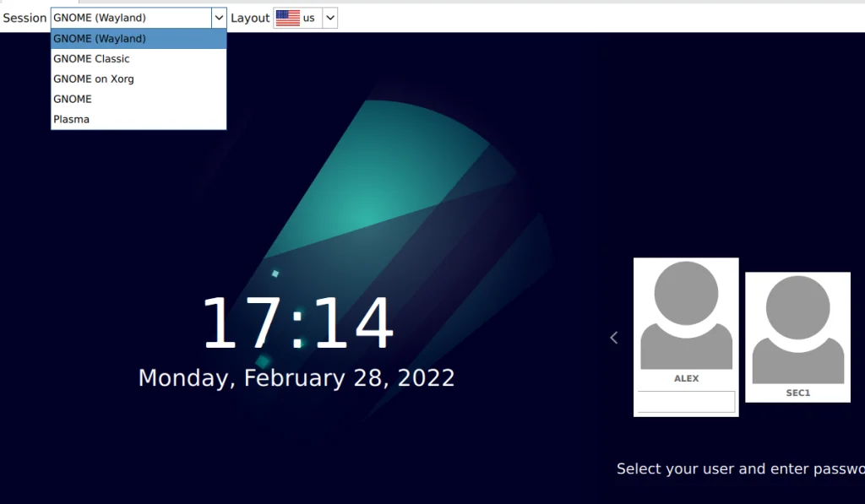
Task: Choose GNOME on Xorg session
Action: point(93,79)
